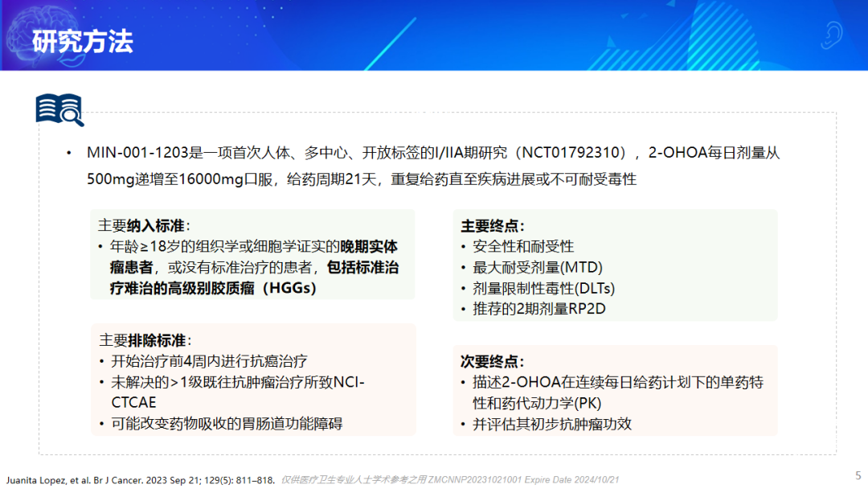Click the bold text 瘤患者

[x=131, y=268]
